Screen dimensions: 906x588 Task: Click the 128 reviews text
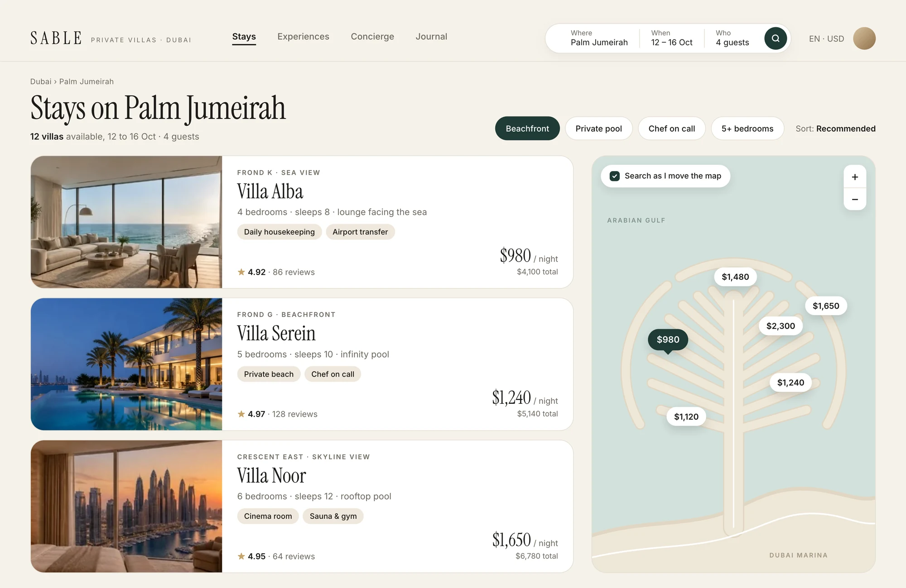tap(294, 414)
